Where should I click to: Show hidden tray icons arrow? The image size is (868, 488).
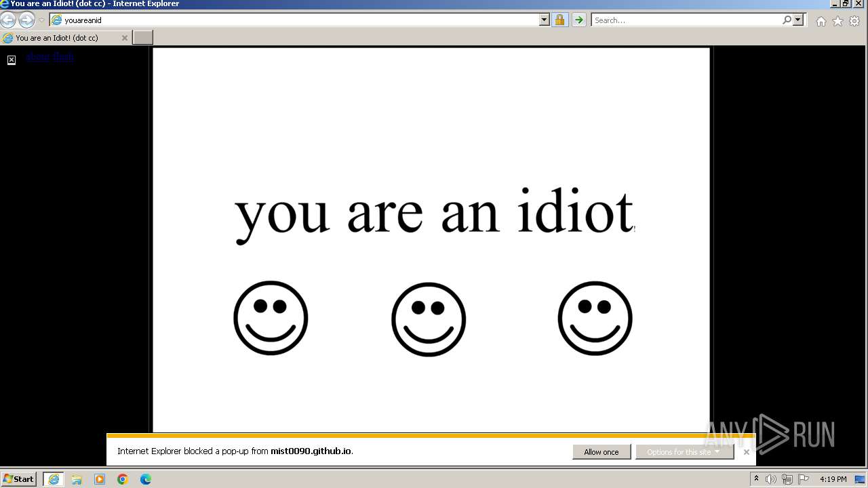coord(757,479)
